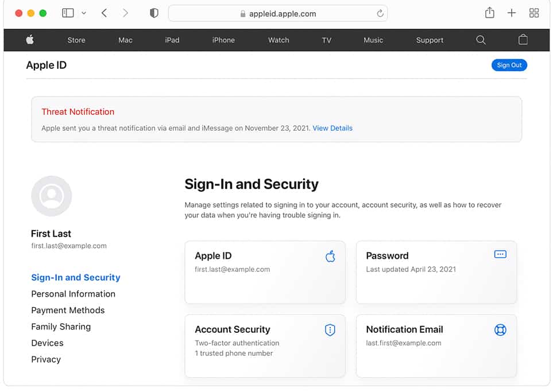Open the shopping bag icon
The image size is (557, 392).
point(523,40)
